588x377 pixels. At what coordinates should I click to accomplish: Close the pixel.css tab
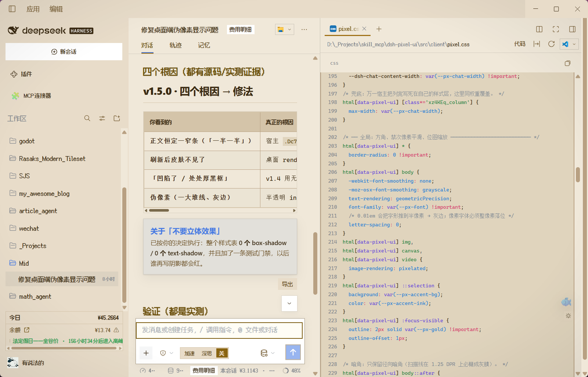point(364,29)
